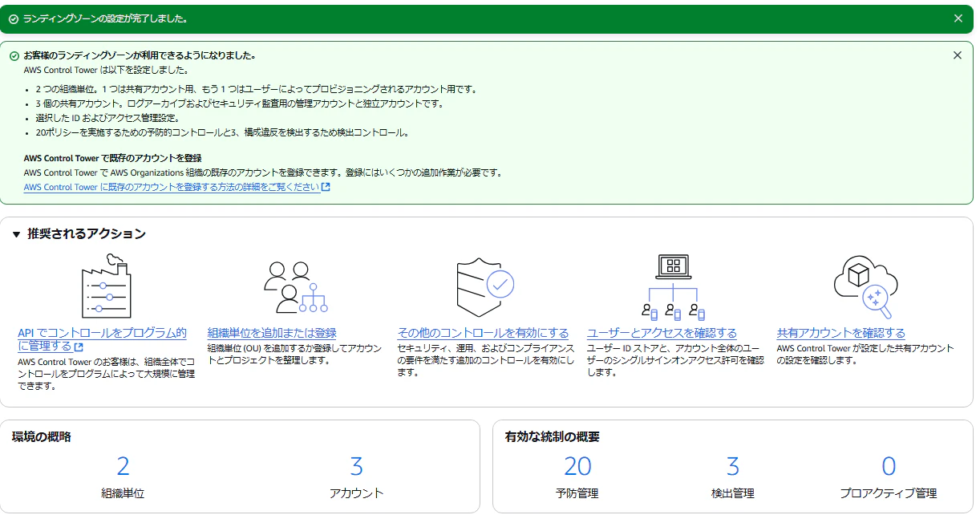Click bullet text about 2 つの組織単位
The image size is (980, 519).
[257, 89]
